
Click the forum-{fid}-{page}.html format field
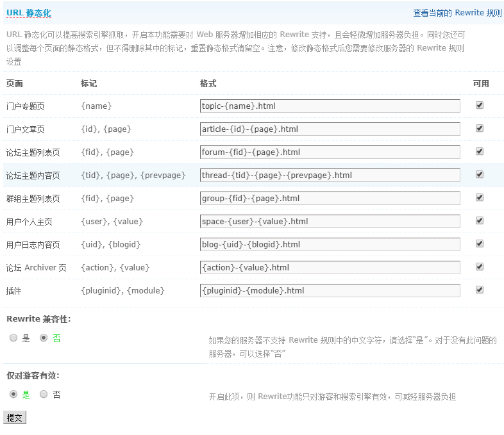tap(330, 152)
